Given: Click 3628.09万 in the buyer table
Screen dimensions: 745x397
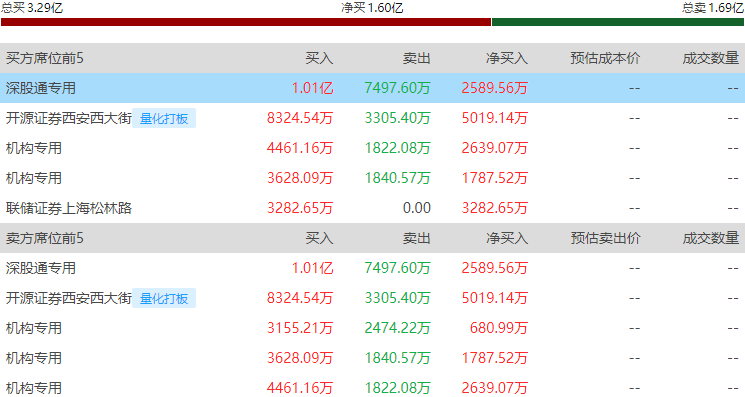Looking at the screenshot, I should tap(300, 178).
